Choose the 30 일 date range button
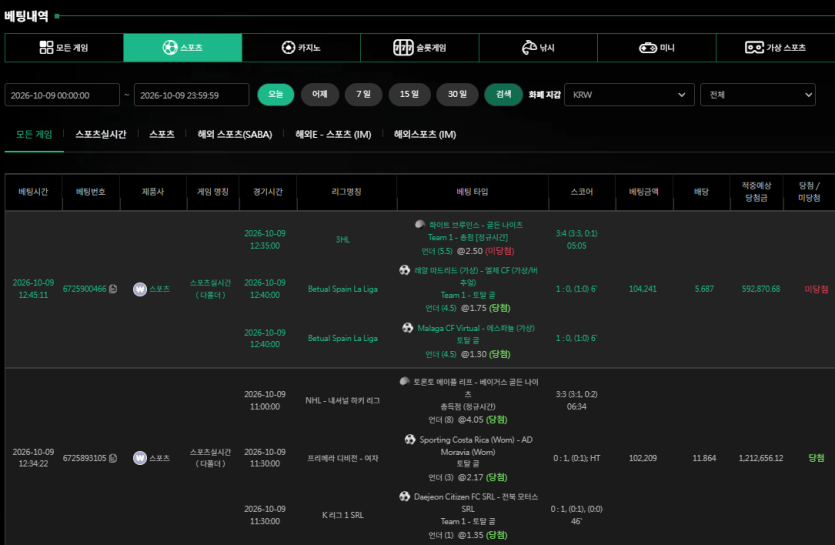Screen dimensions: 835x545 457,94
